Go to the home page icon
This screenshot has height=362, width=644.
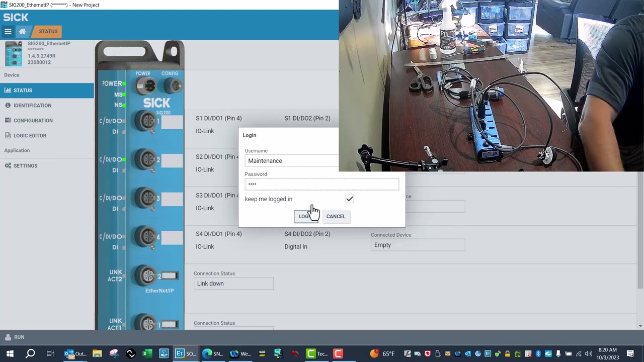pos(22,31)
